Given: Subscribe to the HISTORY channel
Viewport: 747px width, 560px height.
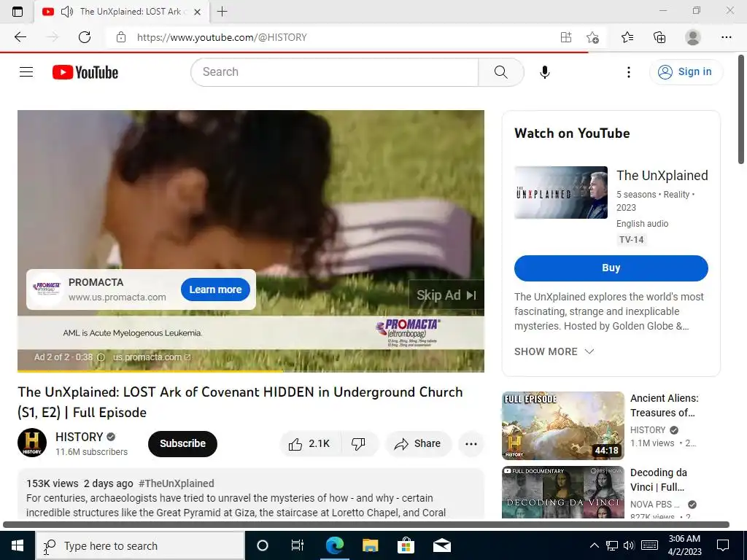Looking at the screenshot, I should pos(182,443).
